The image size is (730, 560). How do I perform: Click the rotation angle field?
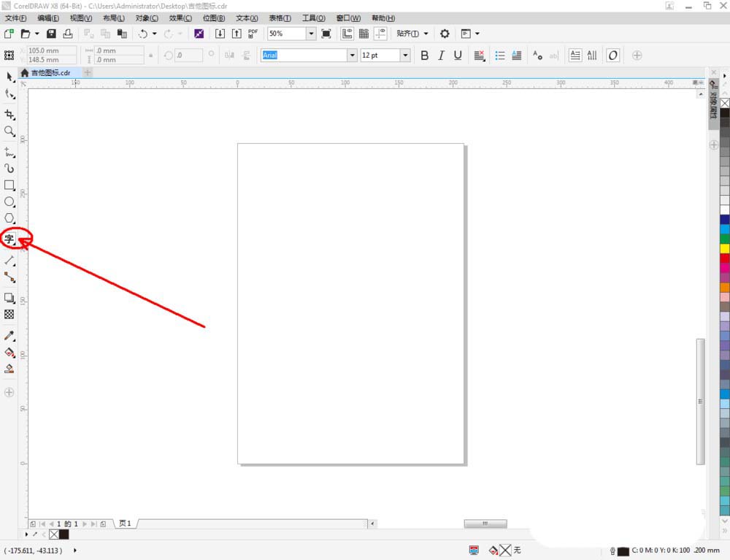pos(188,55)
